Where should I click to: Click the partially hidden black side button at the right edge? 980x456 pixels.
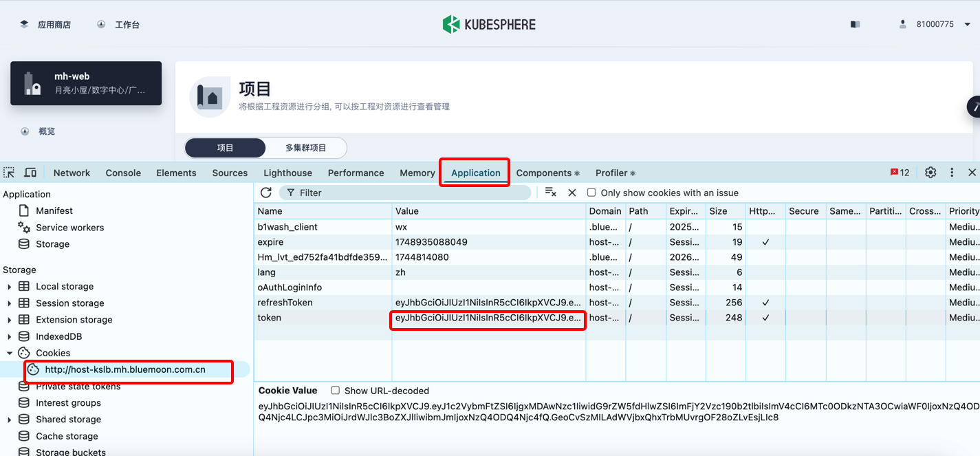(x=974, y=107)
